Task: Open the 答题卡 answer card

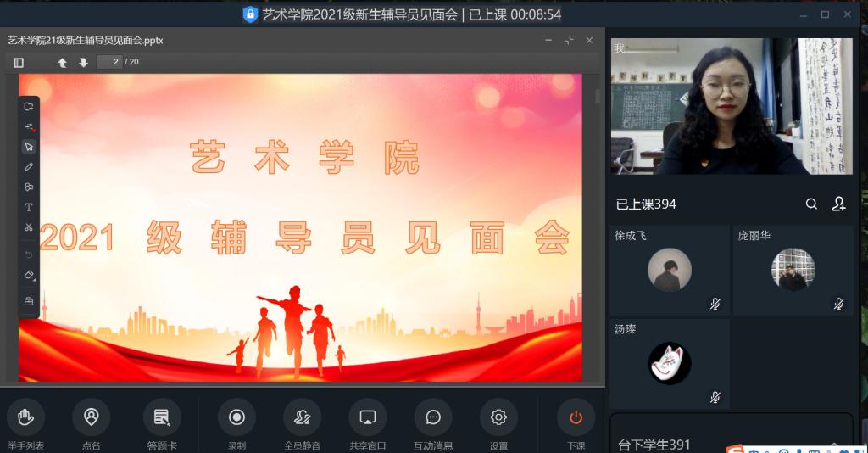Action: (x=162, y=417)
